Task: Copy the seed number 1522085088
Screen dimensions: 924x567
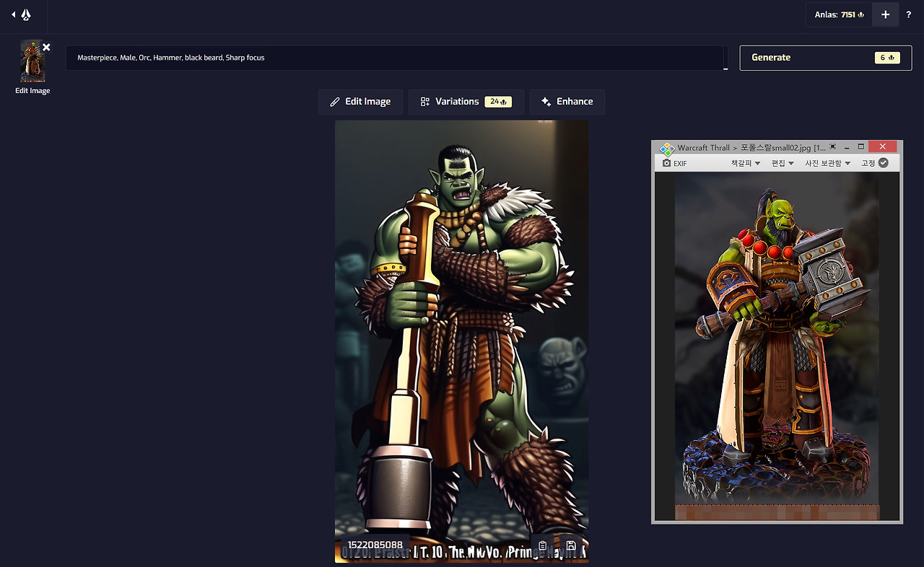Action: click(x=374, y=545)
